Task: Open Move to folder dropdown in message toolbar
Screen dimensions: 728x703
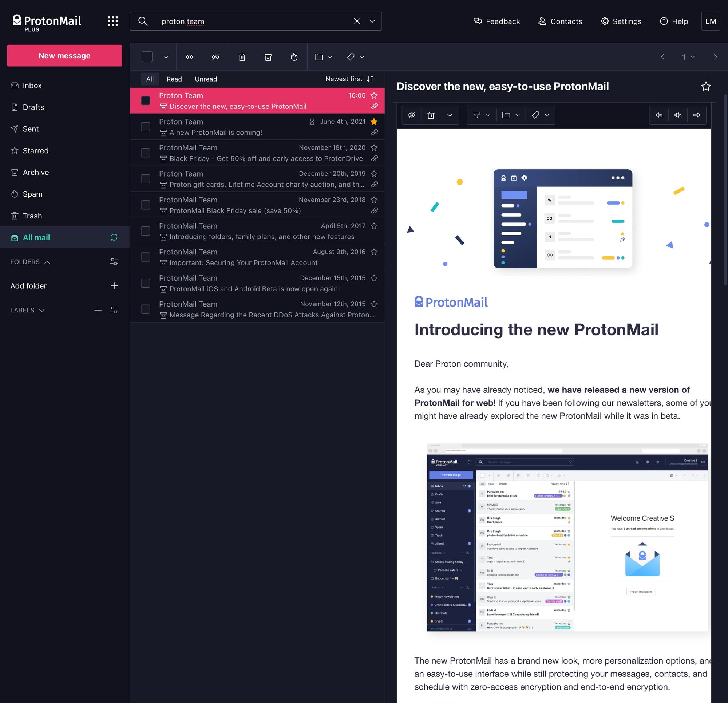Action: (511, 115)
